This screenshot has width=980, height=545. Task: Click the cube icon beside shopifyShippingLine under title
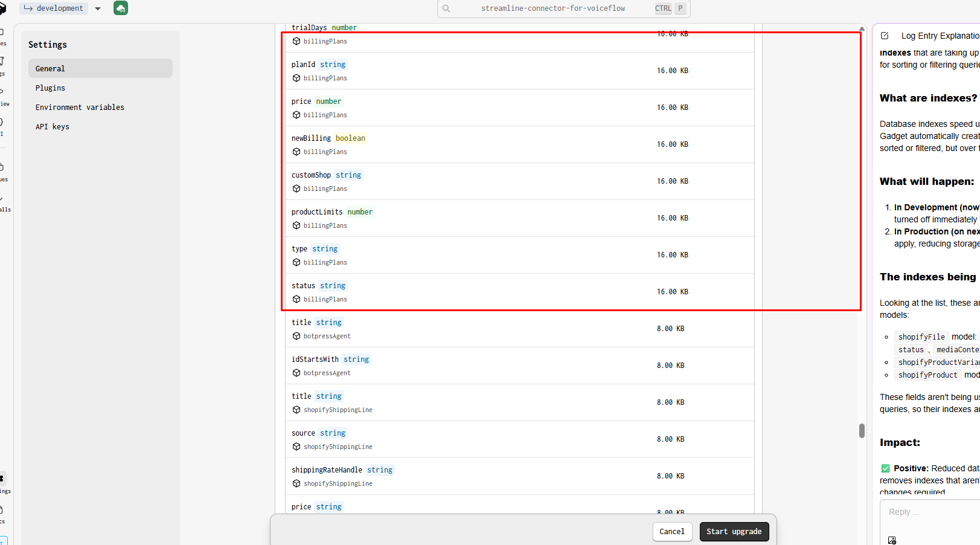point(296,410)
